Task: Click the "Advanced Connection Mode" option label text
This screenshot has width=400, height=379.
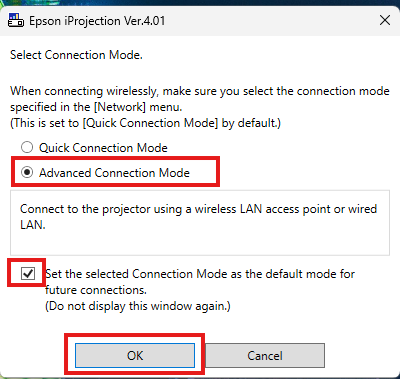Action: coord(114,173)
